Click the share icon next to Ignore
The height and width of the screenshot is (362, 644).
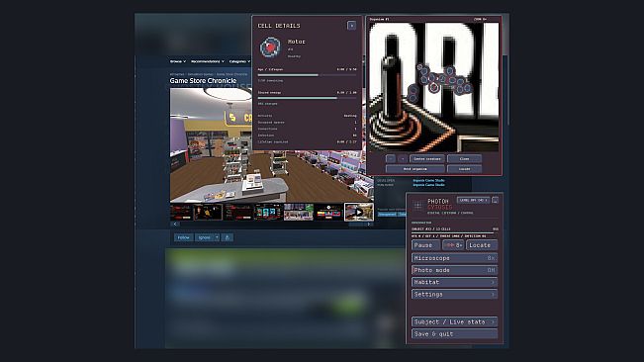[x=228, y=237]
